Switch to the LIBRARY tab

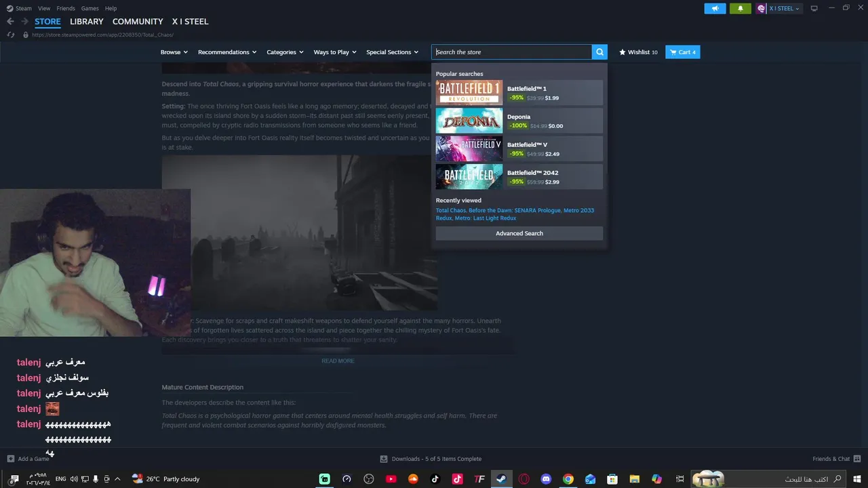click(87, 22)
